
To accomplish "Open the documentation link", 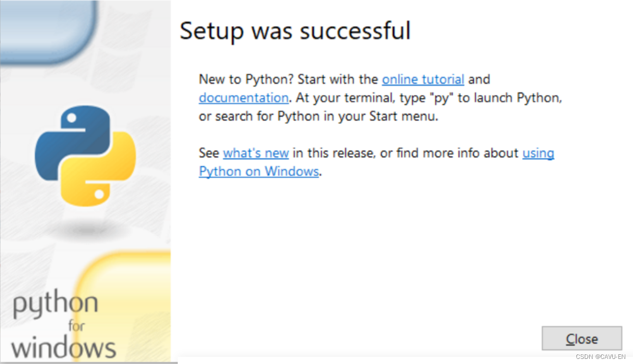I will coord(243,98).
